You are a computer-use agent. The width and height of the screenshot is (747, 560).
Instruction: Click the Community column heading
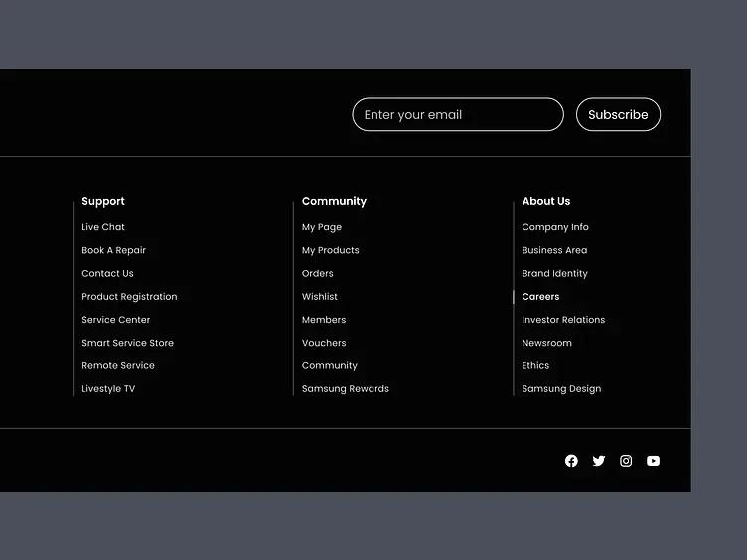click(334, 201)
